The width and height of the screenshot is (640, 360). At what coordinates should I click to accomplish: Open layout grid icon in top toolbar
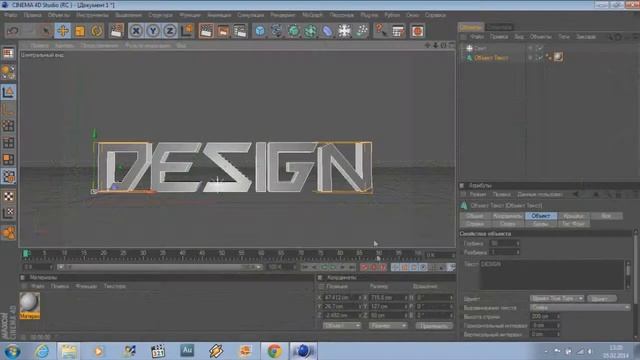click(398, 31)
